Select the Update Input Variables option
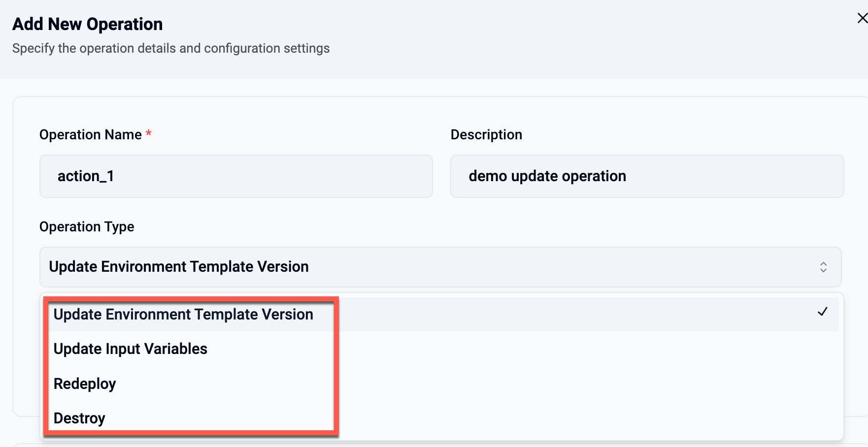The width and height of the screenshot is (868, 447). [x=131, y=349]
